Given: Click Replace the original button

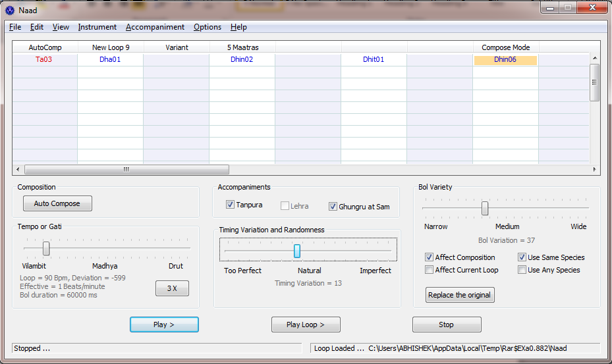Looking at the screenshot, I should (x=460, y=295).
